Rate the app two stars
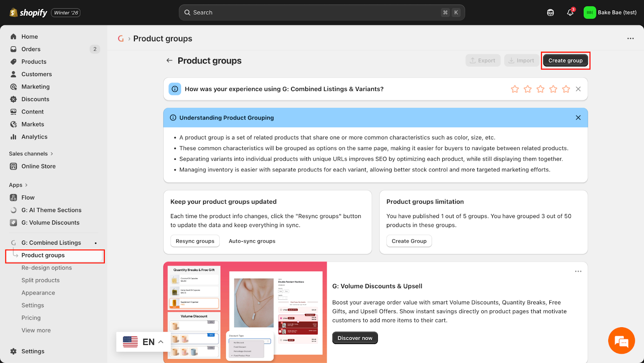The width and height of the screenshot is (644, 363). (528, 89)
